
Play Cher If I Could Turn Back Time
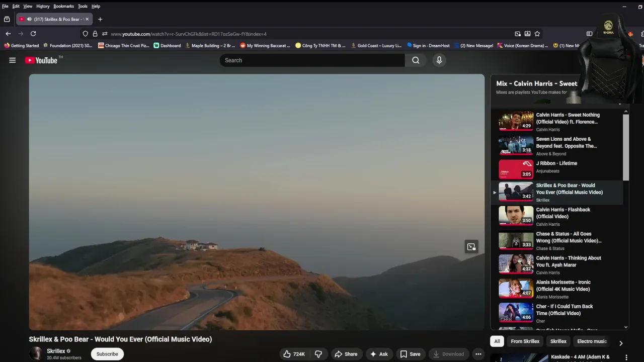557,313
